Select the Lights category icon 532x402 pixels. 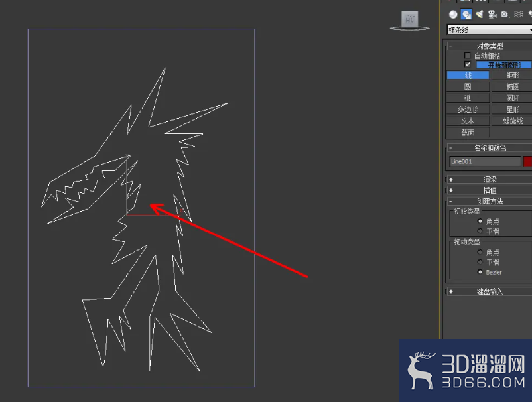click(x=480, y=14)
